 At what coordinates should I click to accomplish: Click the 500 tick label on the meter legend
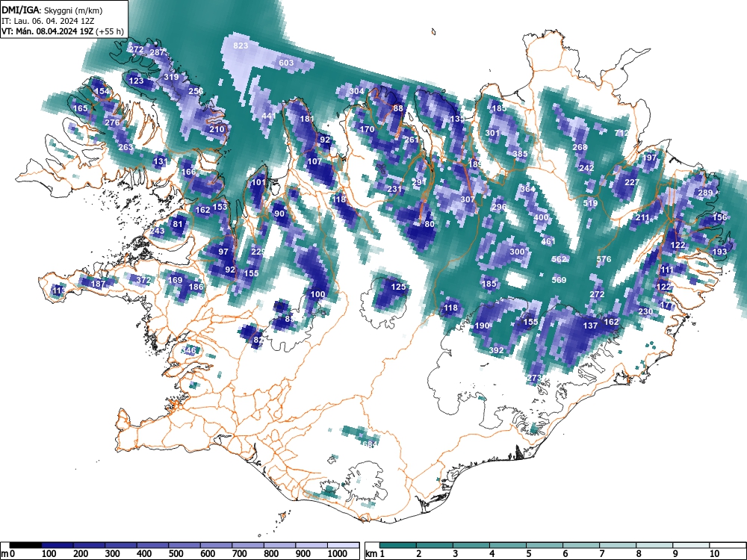[x=176, y=554]
